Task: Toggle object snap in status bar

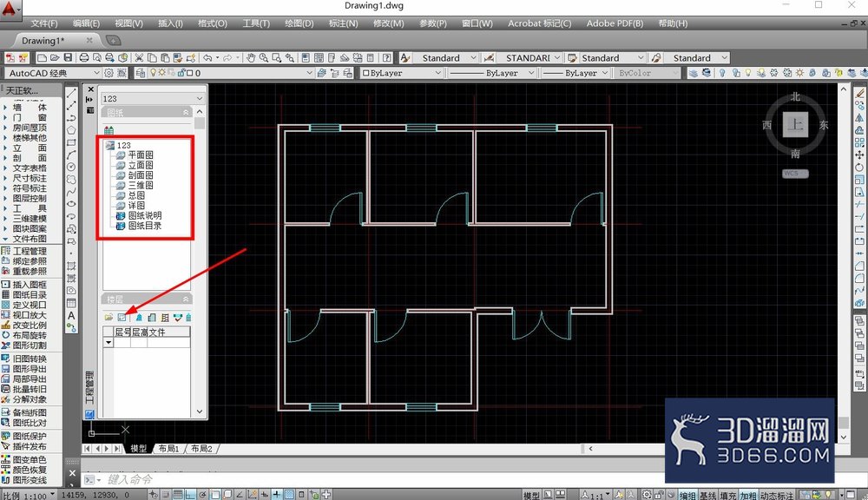Action: click(x=214, y=495)
